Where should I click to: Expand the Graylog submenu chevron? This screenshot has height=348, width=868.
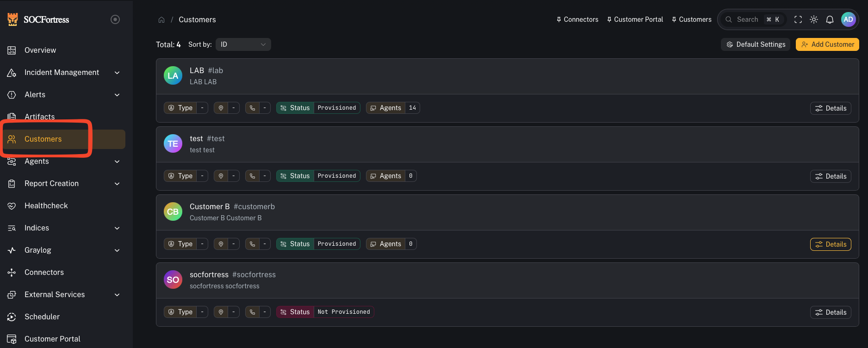coord(117,250)
